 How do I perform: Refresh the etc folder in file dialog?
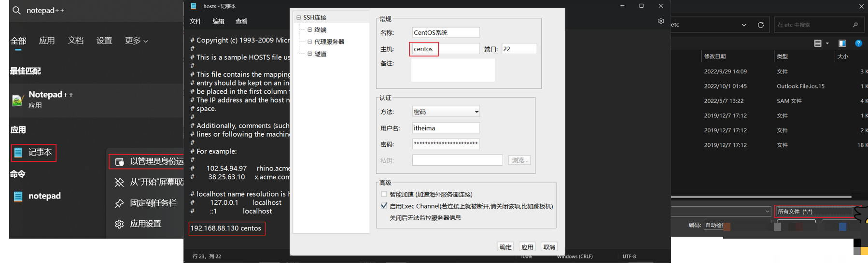click(x=761, y=25)
